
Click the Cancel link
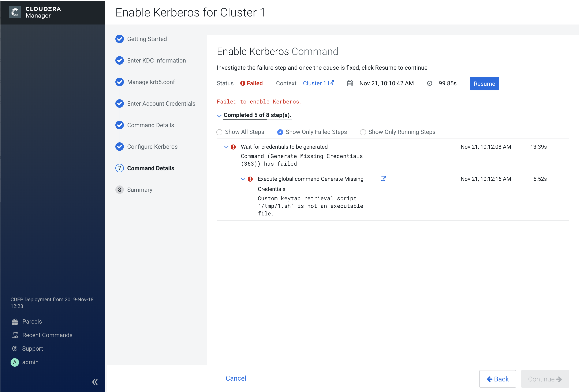point(236,378)
